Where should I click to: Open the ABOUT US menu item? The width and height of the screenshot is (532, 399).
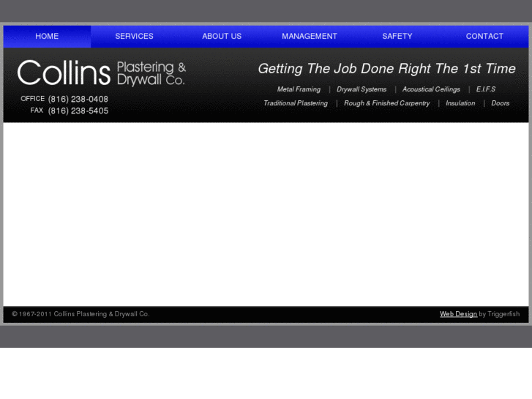[222, 37]
